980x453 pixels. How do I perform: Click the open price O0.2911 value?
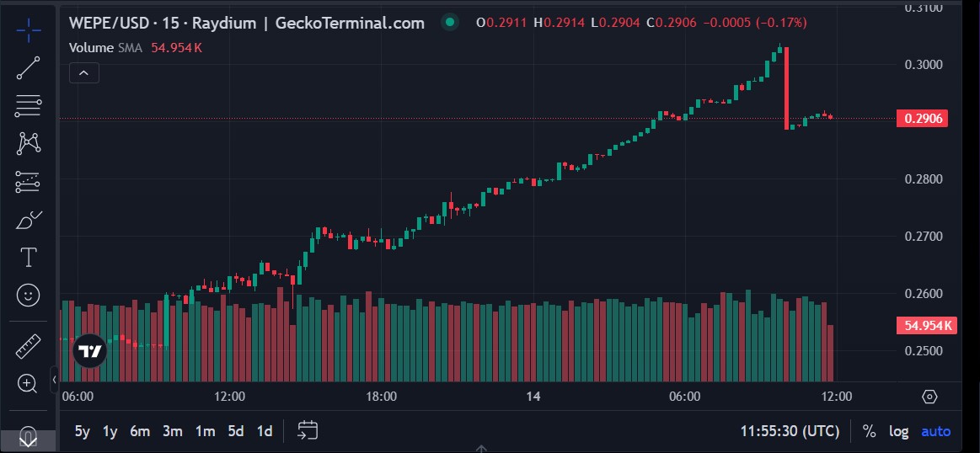(x=502, y=23)
